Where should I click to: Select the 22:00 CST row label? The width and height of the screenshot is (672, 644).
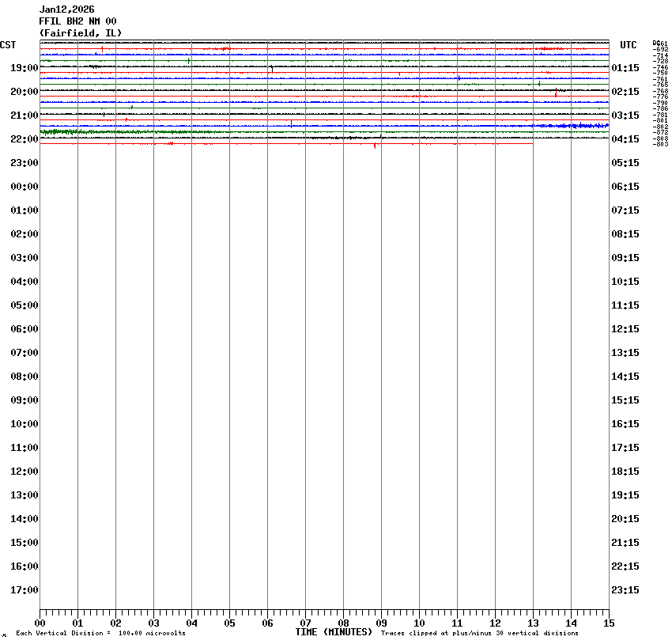(x=25, y=139)
